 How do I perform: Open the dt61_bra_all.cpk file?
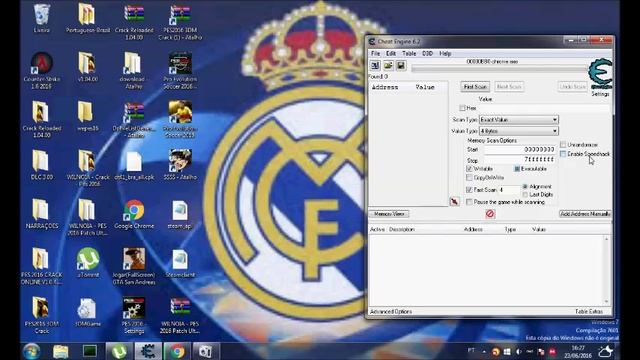tap(134, 165)
